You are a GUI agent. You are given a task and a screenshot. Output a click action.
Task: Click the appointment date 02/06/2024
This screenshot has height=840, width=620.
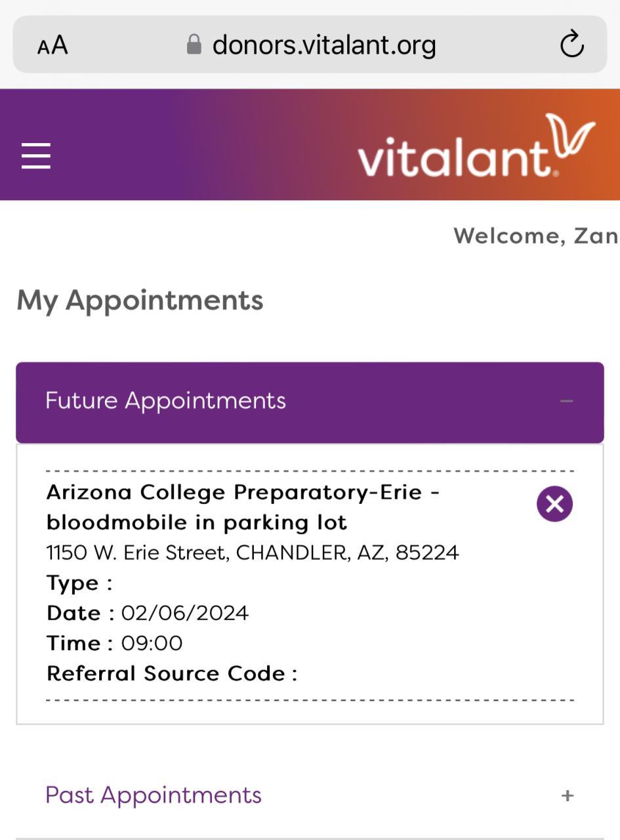[x=185, y=613]
